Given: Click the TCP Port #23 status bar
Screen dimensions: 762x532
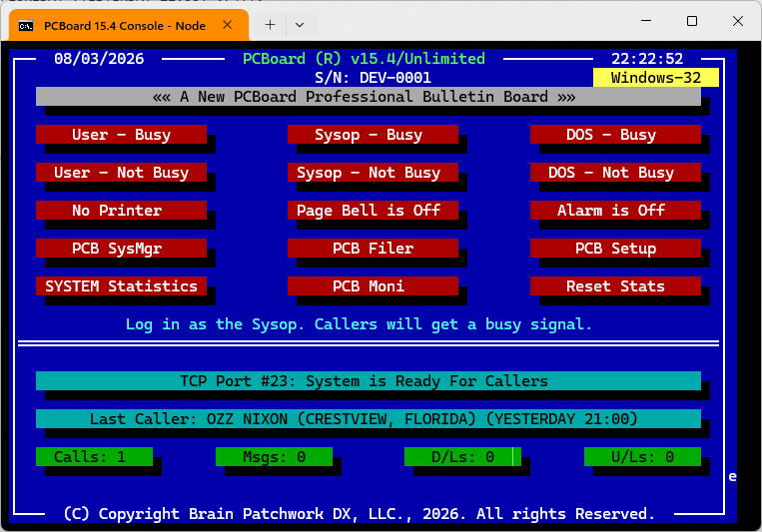Looking at the screenshot, I should click(x=369, y=381).
